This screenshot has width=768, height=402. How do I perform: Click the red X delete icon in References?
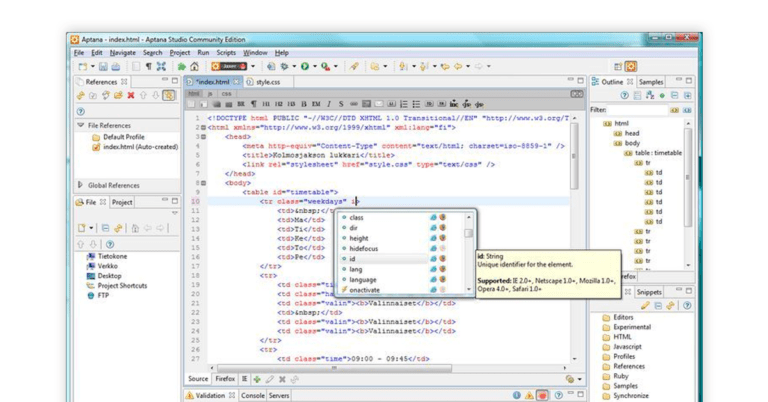click(131, 95)
